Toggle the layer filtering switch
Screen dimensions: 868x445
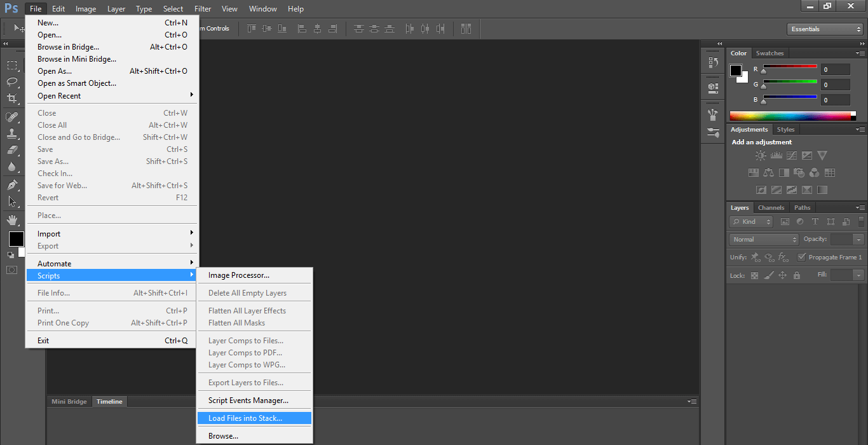pyautogui.click(x=862, y=221)
